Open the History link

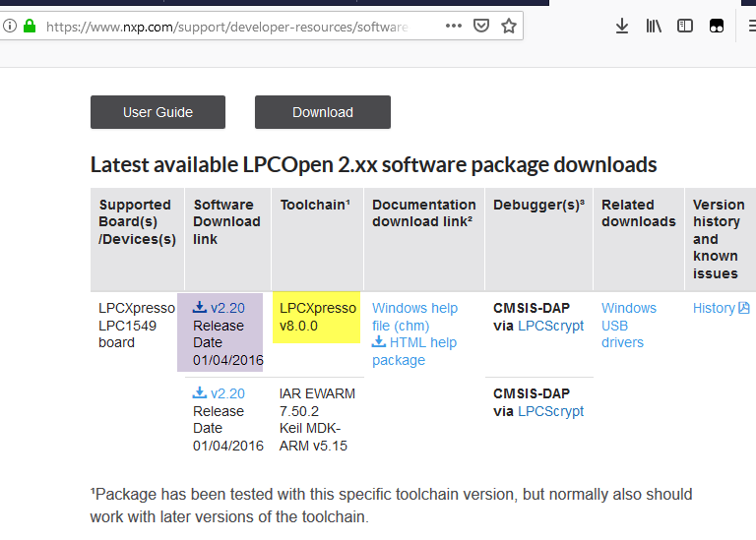(714, 308)
